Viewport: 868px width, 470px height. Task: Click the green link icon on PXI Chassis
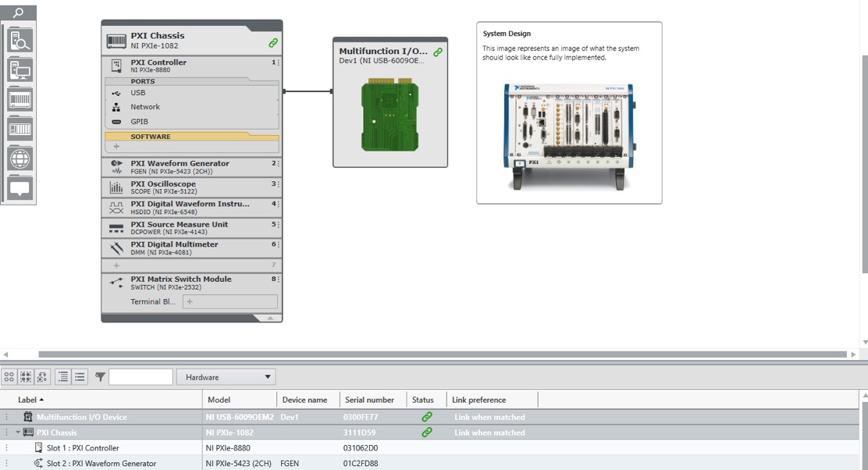click(273, 43)
